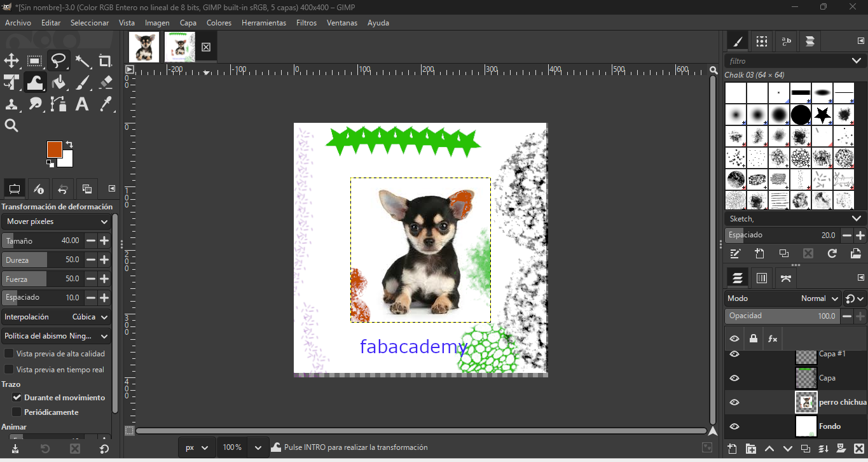Expand the brush filtro dropdown arrow

tap(856, 61)
